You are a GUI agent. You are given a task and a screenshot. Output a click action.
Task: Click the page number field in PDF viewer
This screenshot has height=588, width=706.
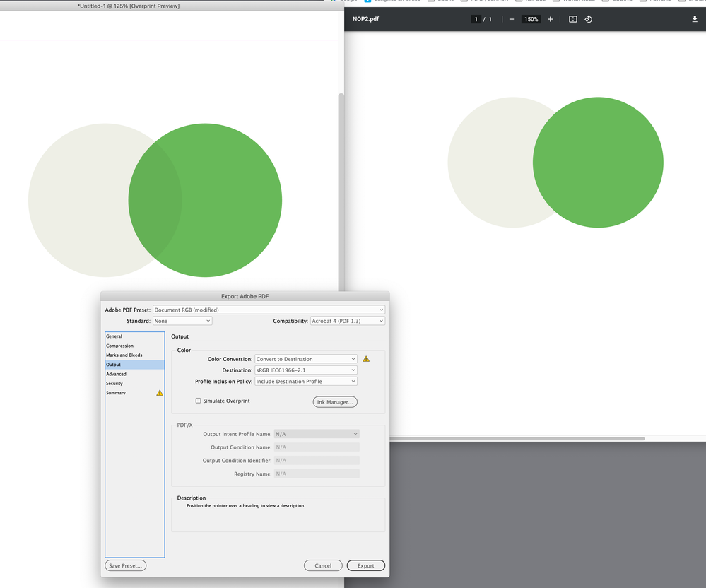[476, 19]
